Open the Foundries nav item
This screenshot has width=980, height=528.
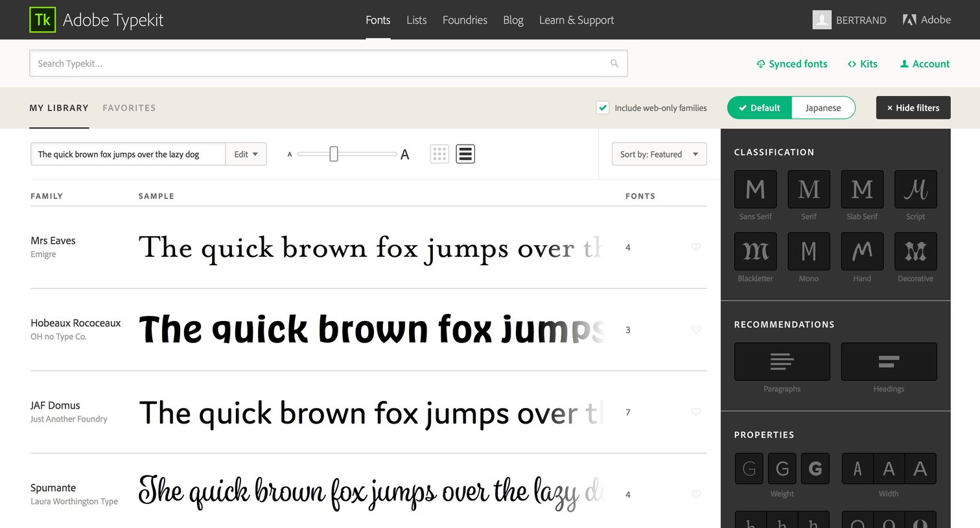click(x=465, y=20)
